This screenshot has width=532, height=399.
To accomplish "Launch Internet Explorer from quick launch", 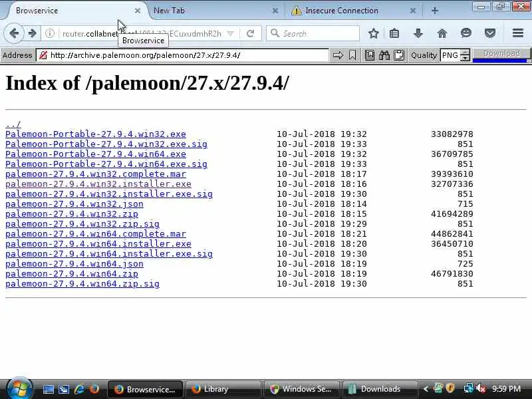I will click(79, 389).
